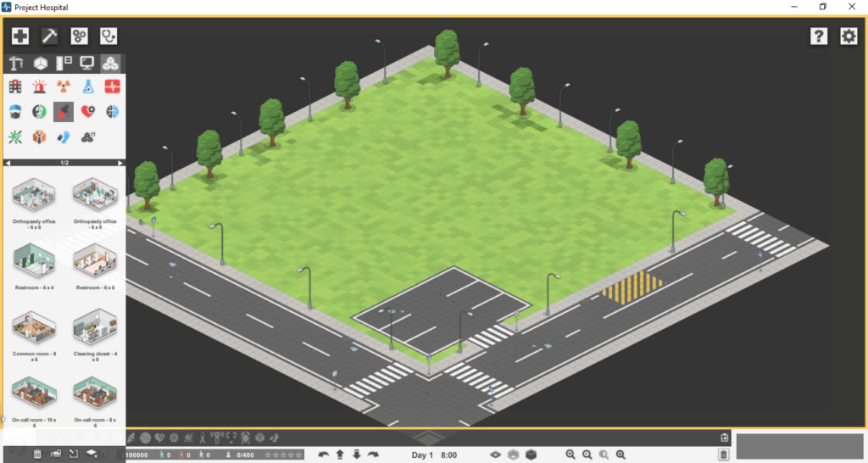The width and height of the screenshot is (868, 463).
Task: Click the trash bin icon in the bottom-left toolbar
Action: click(37, 455)
